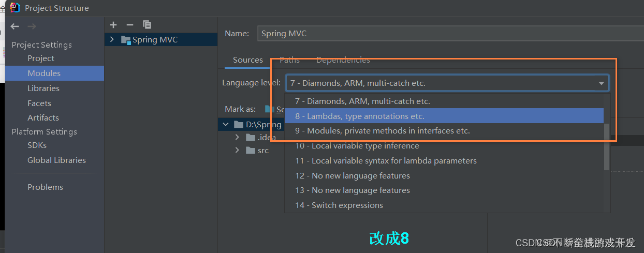Click the D:\Spring content root folder icon
This screenshot has width=644, height=253.
(239, 125)
